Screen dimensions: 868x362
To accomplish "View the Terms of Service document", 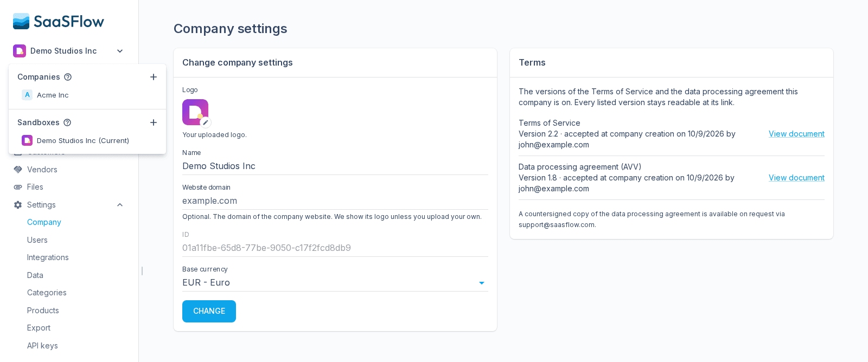I will (x=796, y=134).
